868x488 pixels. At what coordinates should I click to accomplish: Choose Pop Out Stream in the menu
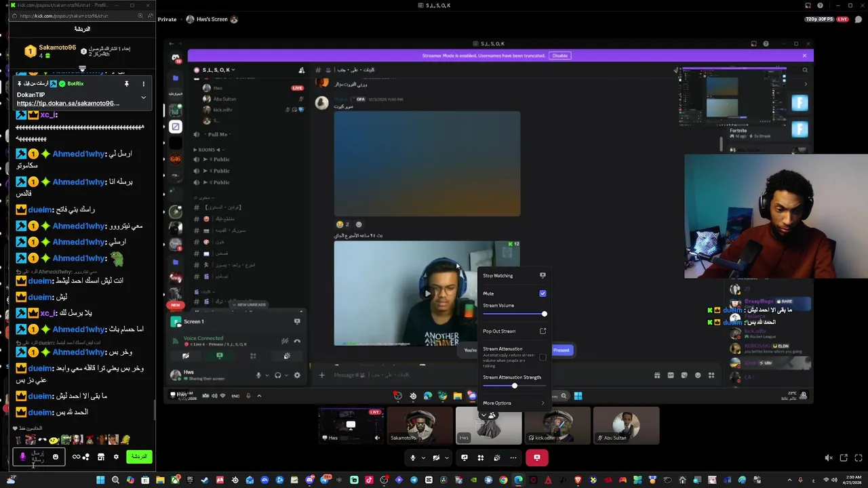coord(514,331)
